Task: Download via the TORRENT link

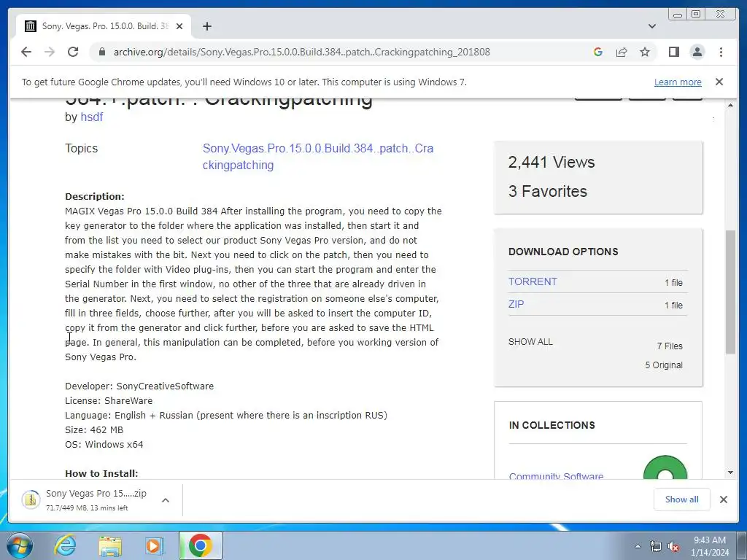Action: 533,281
